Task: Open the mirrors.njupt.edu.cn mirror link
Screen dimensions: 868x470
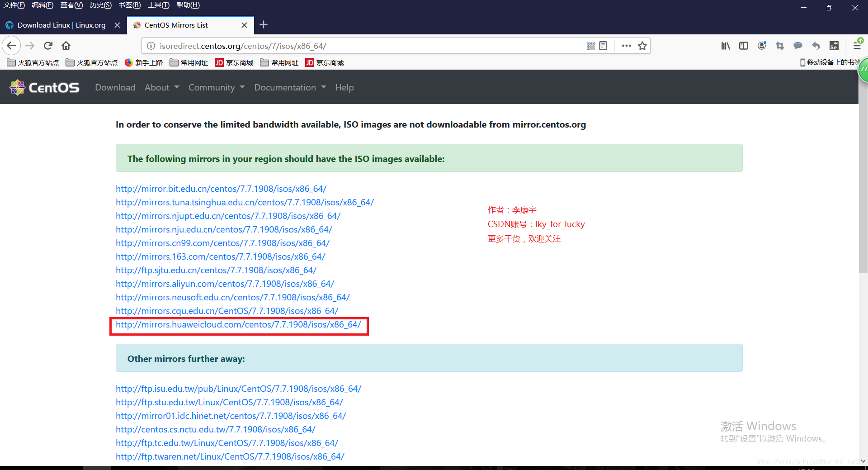Action: tap(228, 216)
